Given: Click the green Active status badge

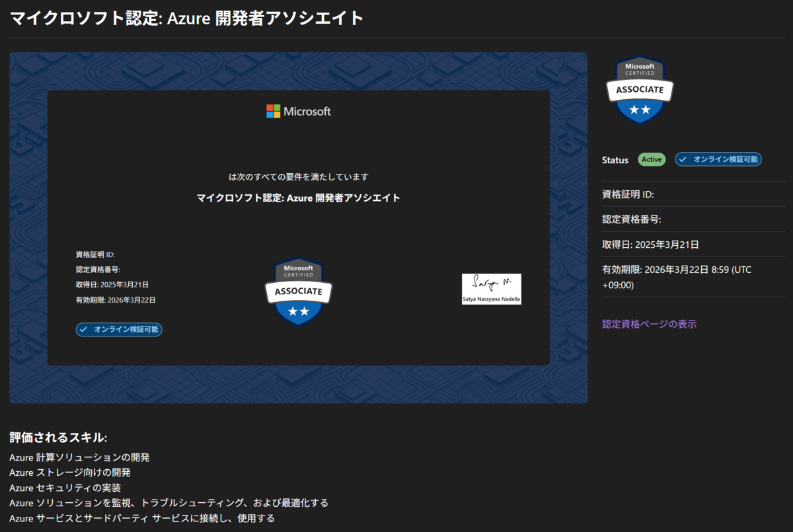Looking at the screenshot, I should click(x=652, y=159).
